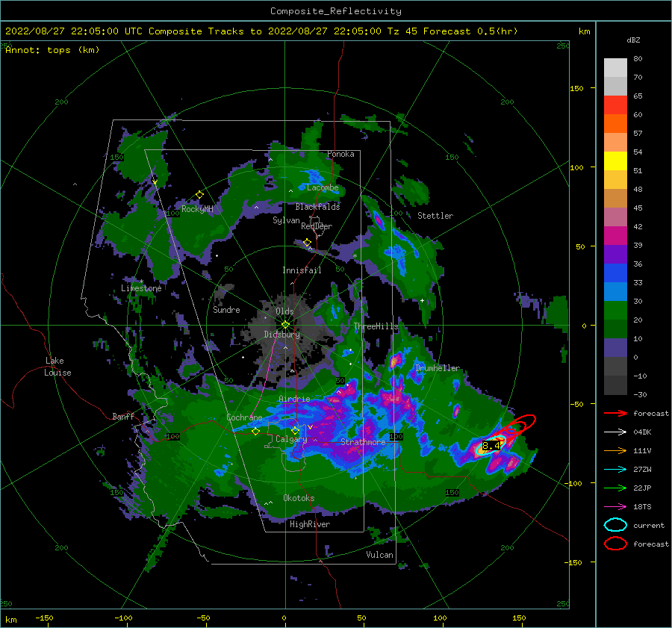This screenshot has height=628, width=672.
Task: Click the white 04DK arrow in legend
Action: (x=615, y=432)
